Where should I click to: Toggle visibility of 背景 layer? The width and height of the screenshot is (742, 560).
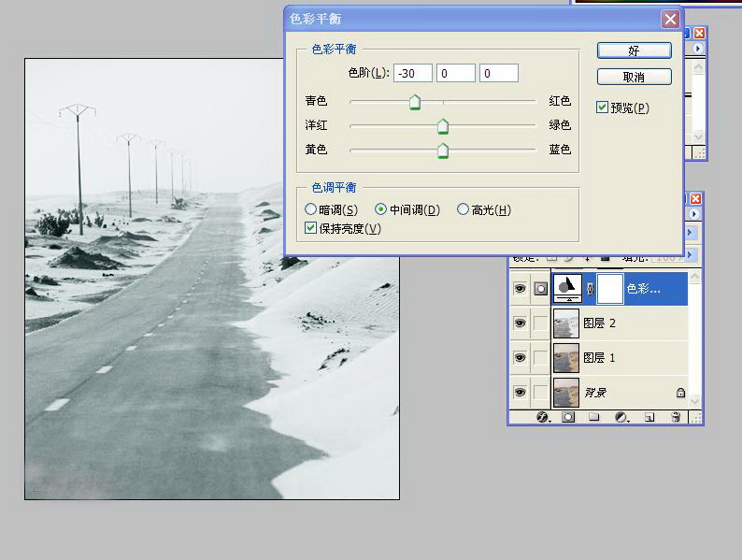point(520,393)
